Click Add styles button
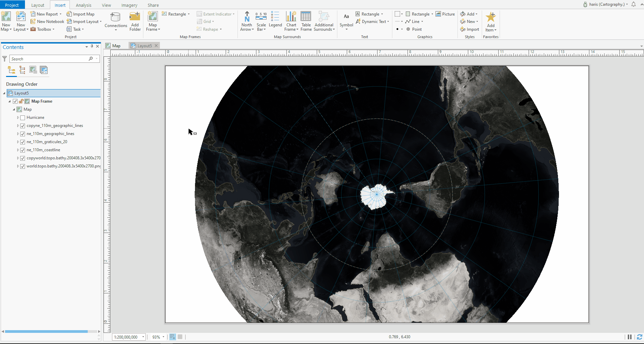The width and height of the screenshot is (644, 344). click(x=469, y=14)
